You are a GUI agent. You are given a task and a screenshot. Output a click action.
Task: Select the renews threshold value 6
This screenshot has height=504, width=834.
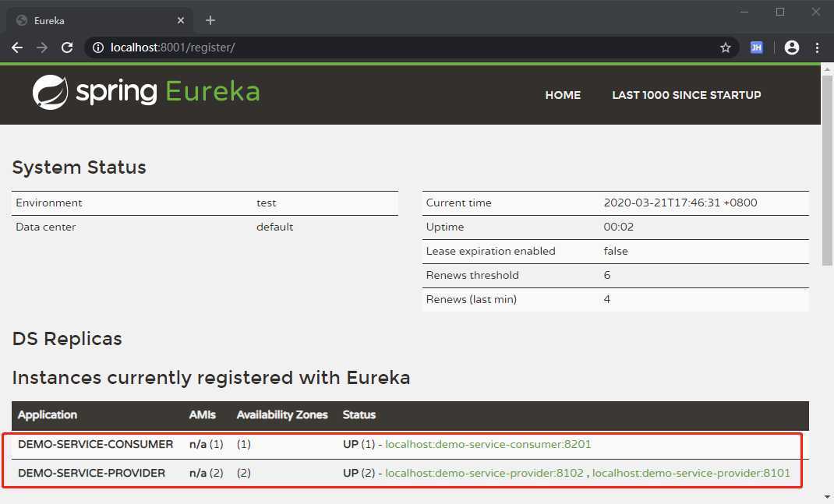click(607, 275)
